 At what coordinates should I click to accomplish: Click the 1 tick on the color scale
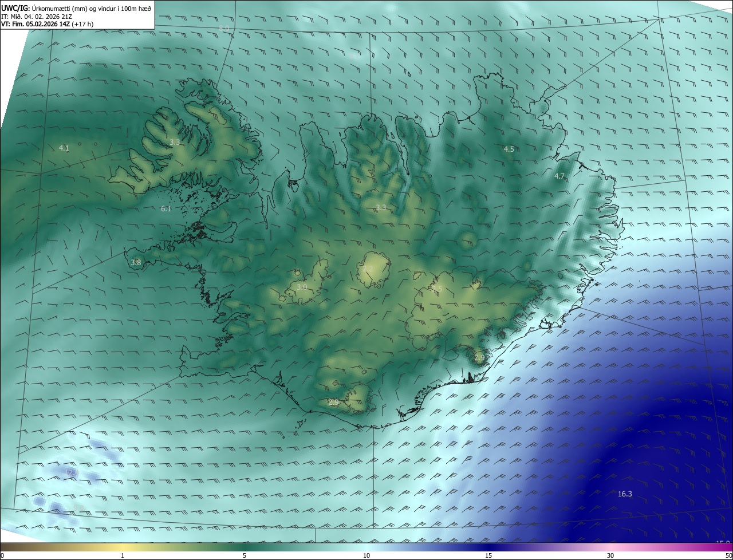click(x=123, y=555)
